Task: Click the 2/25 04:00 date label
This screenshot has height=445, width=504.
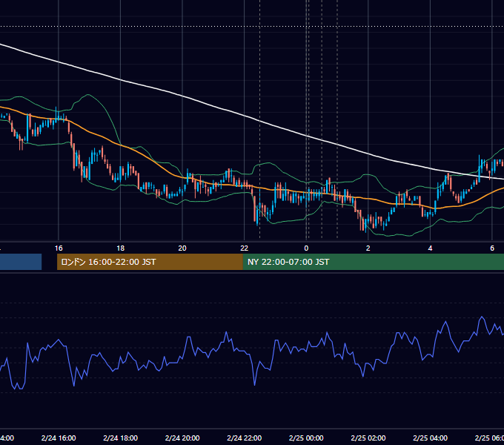Action: (x=430, y=438)
